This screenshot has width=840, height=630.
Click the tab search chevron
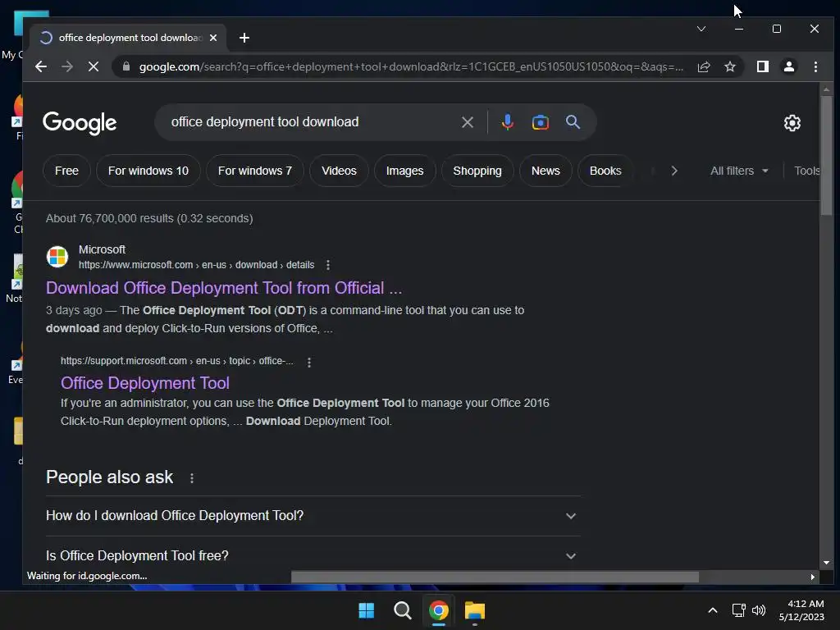[x=701, y=29]
